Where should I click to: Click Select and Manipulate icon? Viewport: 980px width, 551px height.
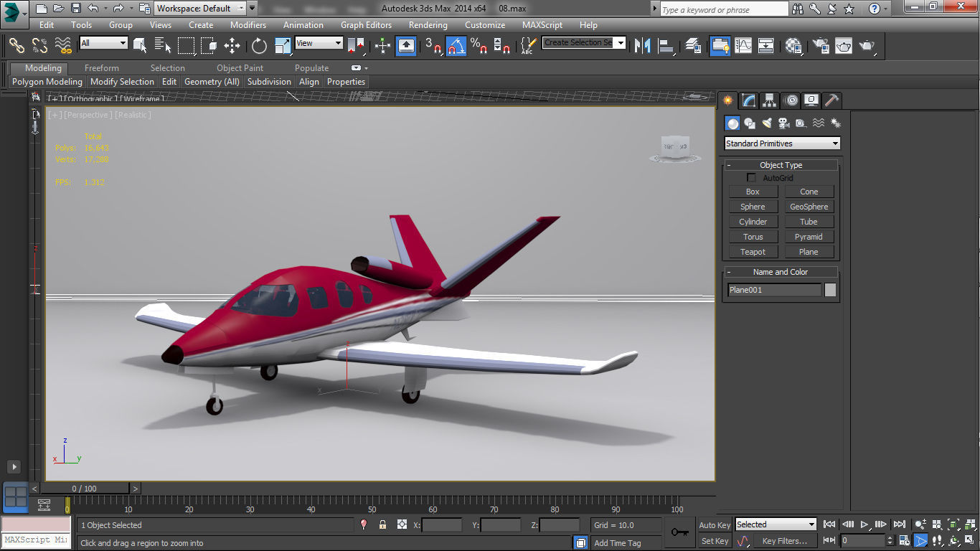(x=382, y=46)
